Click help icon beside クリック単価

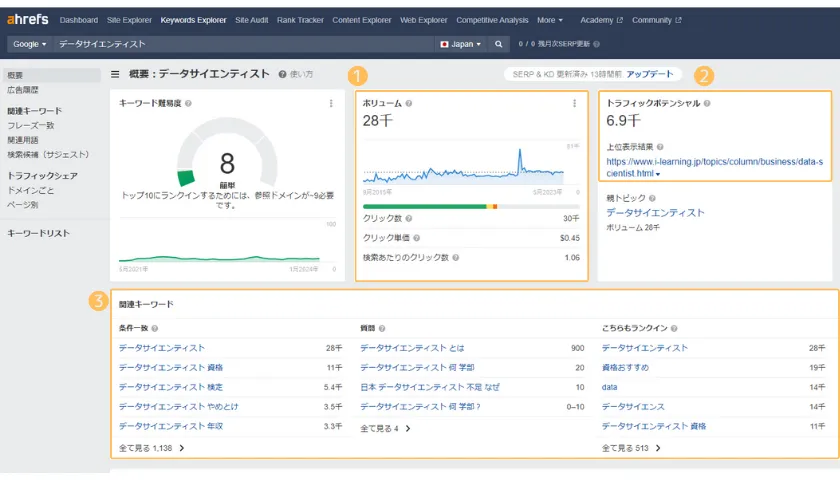point(416,238)
